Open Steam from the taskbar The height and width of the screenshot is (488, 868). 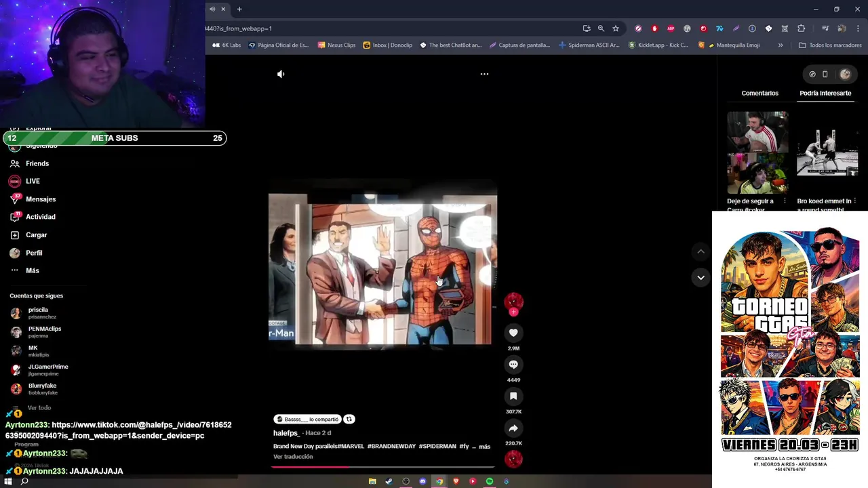pyautogui.click(x=389, y=481)
